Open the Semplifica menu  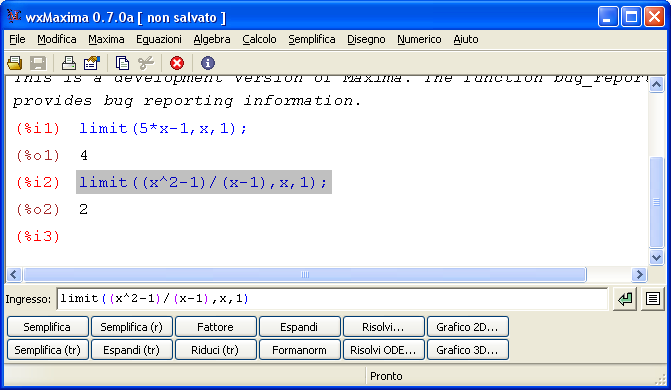pos(312,39)
